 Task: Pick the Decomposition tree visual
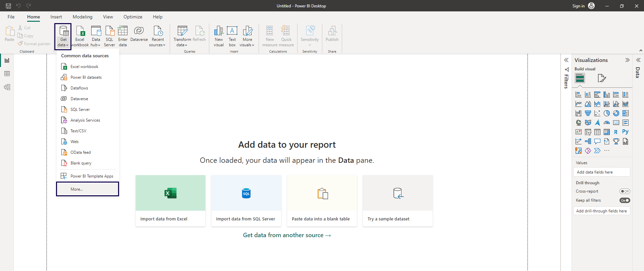point(588,142)
